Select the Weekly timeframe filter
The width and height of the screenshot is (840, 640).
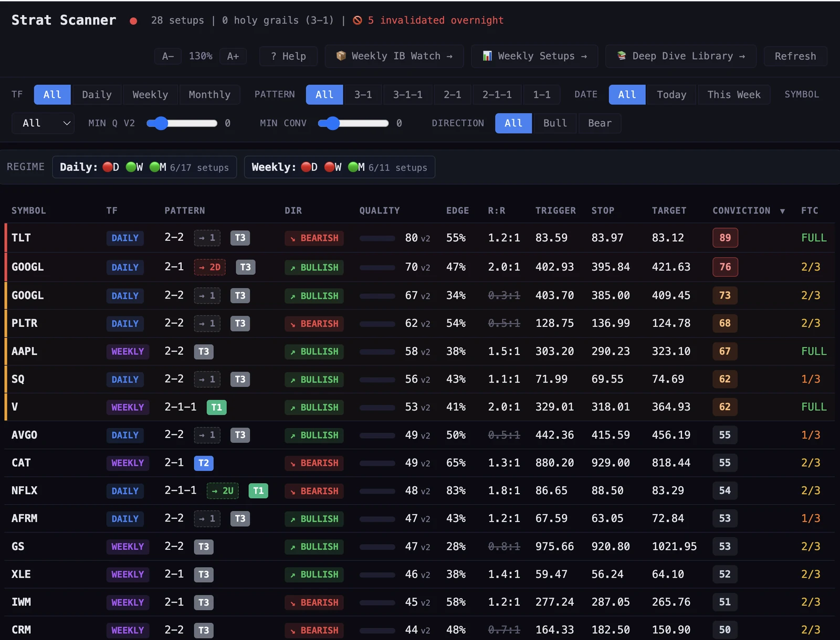click(x=150, y=94)
